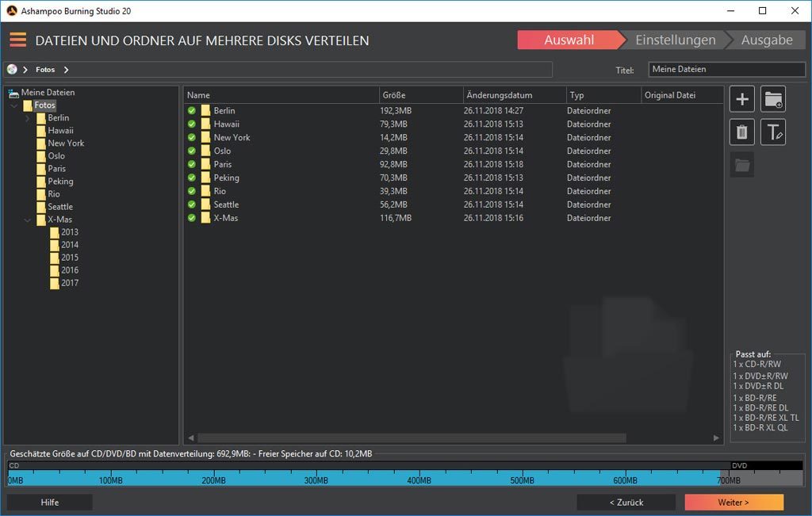The height and width of the screenshot is (516, 812).
Task: Click the rename text-edit icon
Action: 772,132
